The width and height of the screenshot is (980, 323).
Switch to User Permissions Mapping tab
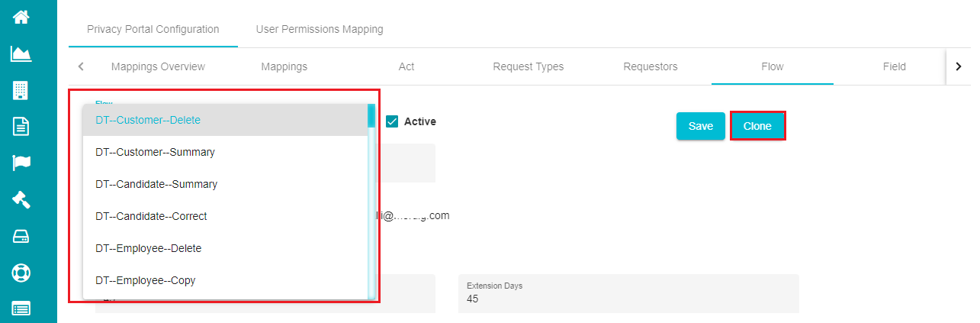point(320,29)
